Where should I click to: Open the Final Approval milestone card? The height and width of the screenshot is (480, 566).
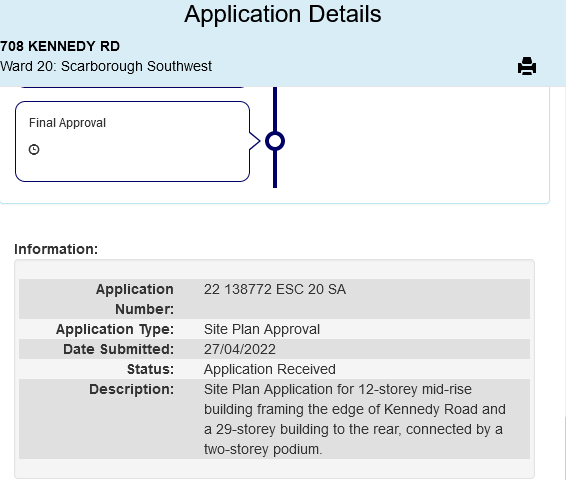(x=132, y=141)
